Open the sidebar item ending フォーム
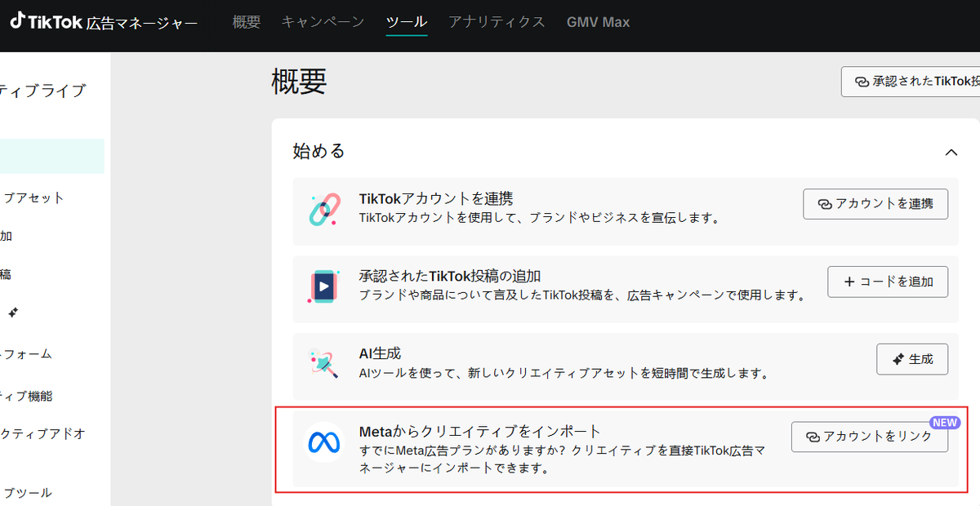 (26, 354)
